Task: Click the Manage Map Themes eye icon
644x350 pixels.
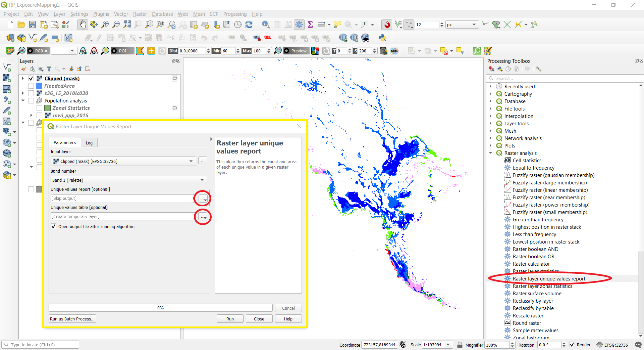Action: click(x=41, y=69)
